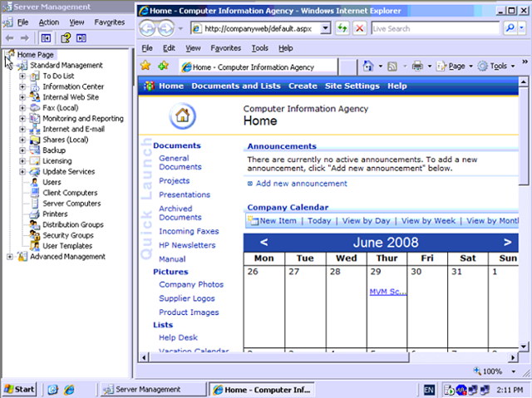Click Server Management Forward arrow icon

coord(24,38)
